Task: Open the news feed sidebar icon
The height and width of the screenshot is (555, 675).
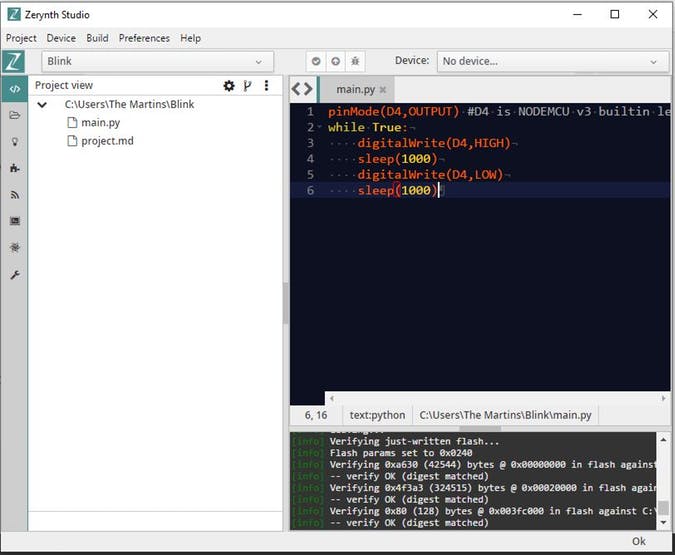Action: tap(15, 195)
